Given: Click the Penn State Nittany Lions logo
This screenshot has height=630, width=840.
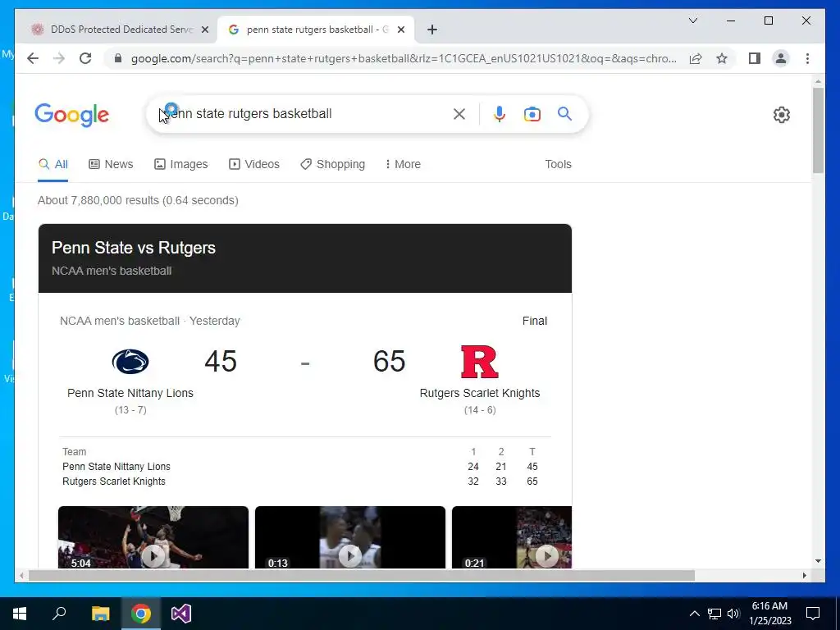Looking at the screenshot, I should (130, 362).
